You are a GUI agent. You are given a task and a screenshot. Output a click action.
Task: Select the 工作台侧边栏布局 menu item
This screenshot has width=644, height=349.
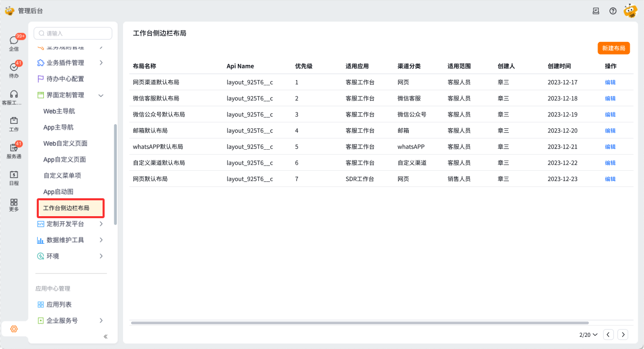(x=65, y=208)
